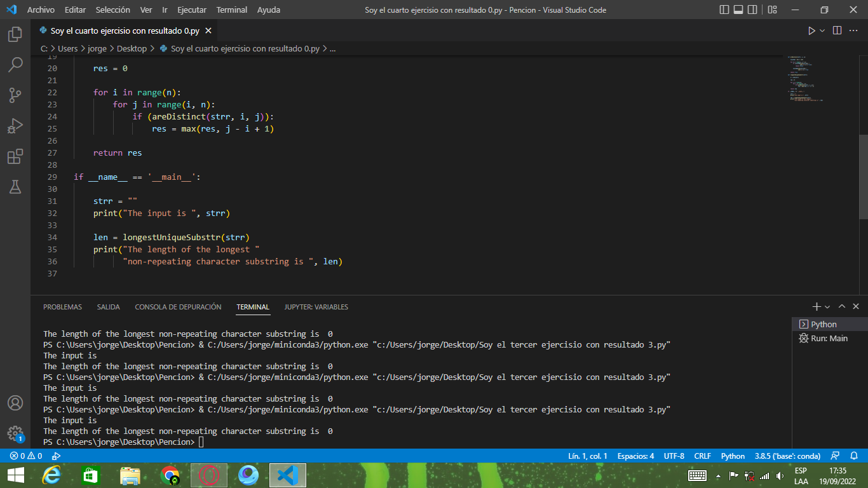Image resolution: width=868 pixels, height=488 pixels.
Task: Click the feedback icon in status bar
Action: coord(836,456)
